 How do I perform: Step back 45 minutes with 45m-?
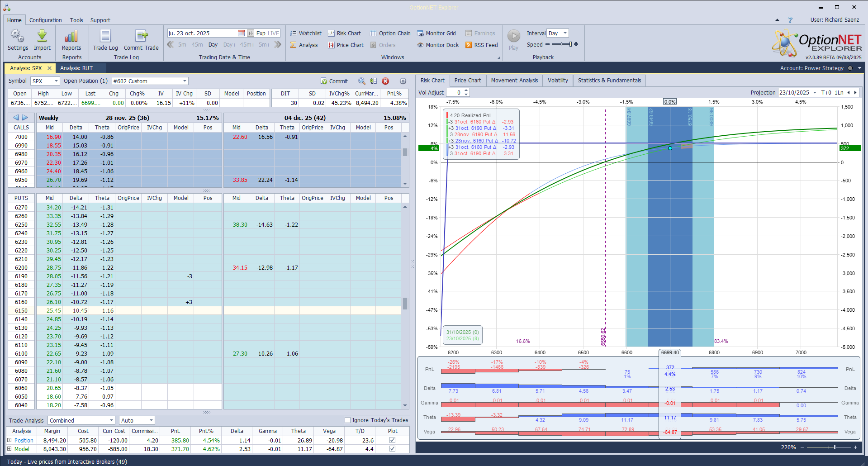(198, 45)
